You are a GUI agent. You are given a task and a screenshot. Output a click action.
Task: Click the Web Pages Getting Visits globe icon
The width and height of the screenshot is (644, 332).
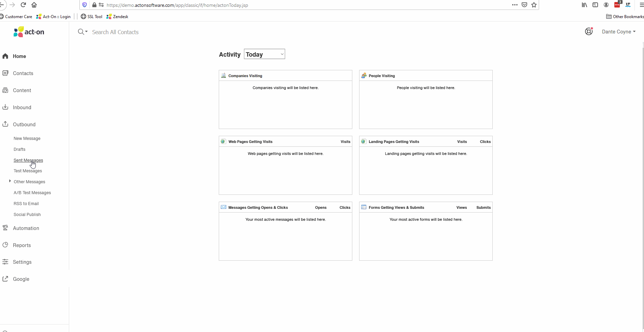coord(223,141)
